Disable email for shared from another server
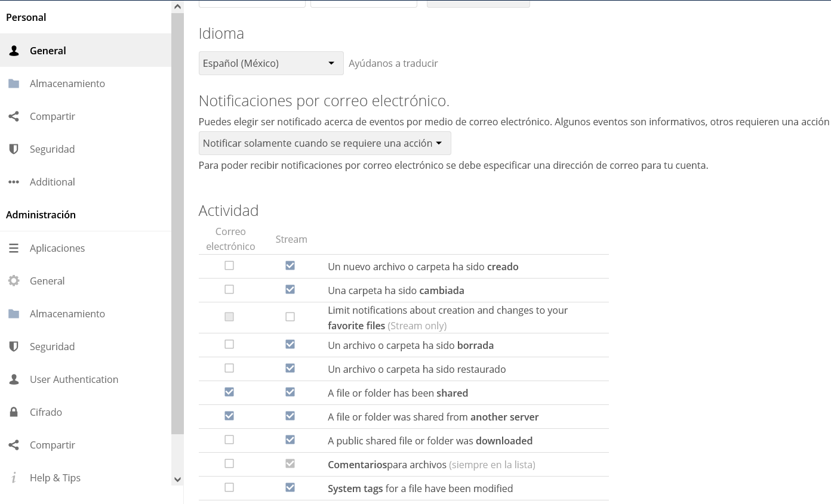Image resolution: width=831 pixels, height=504 pixels. (229, 416)
